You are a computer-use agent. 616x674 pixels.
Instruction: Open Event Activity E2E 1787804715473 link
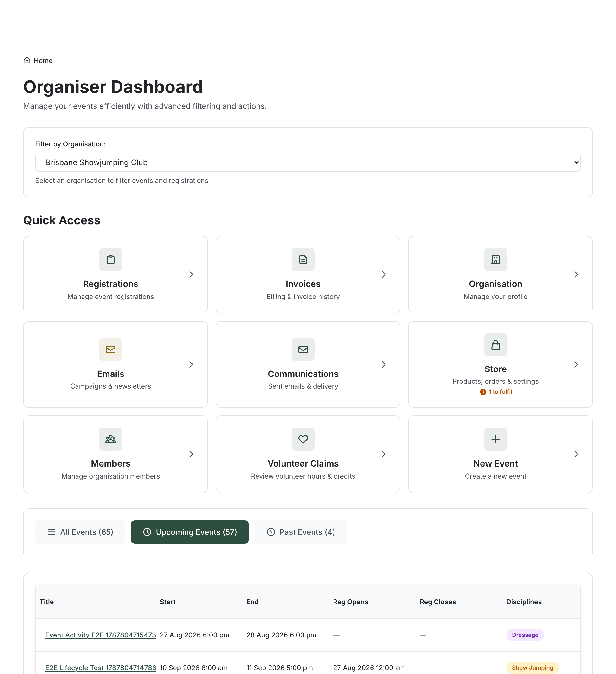pyautogui.click(x=101, y=635)
